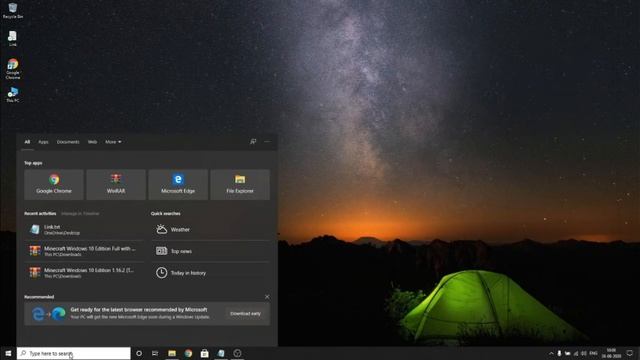Open the network tray icon
The image size is (640, 360).
pos(576,353)
